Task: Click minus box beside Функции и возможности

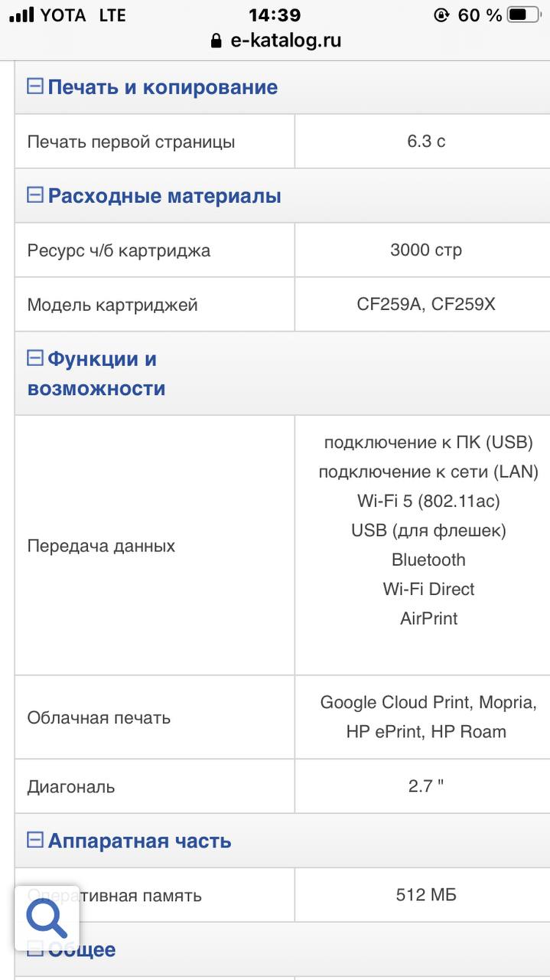Action: (35, 358)
